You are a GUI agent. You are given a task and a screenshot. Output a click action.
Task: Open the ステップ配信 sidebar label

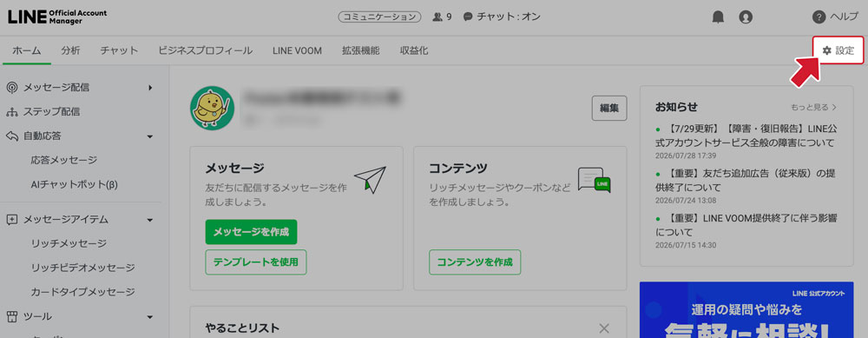pos(51,112)
